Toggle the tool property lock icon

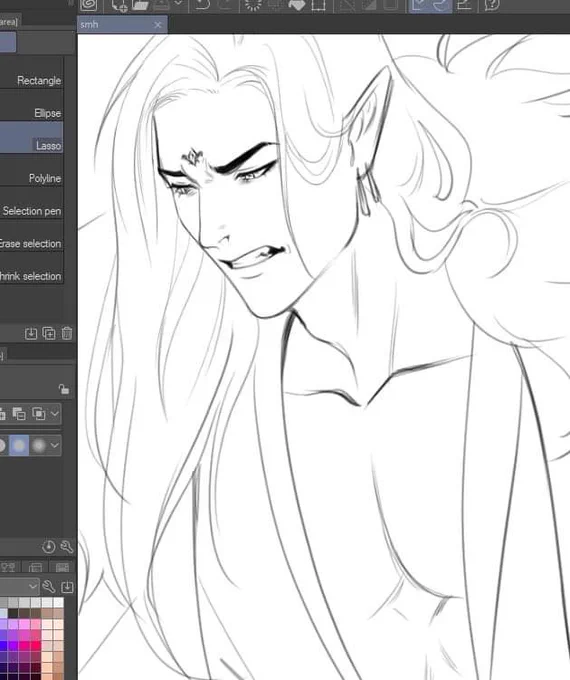pyautogui.click(x=64, y=389)
